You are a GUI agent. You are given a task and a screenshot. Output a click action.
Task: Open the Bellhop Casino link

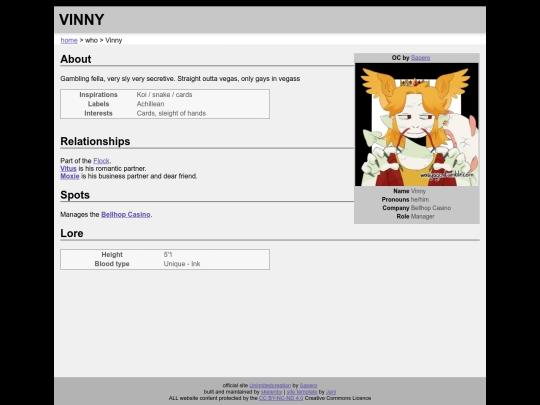[126, 215]
